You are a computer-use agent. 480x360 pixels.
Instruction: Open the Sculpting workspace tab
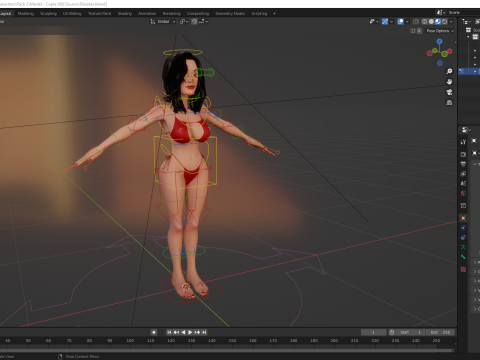click(48, 13)
